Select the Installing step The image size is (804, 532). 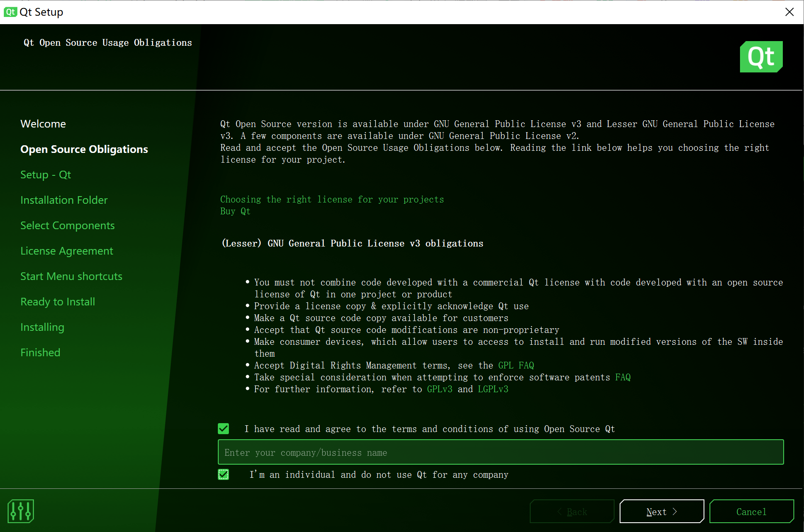point(42,327)
